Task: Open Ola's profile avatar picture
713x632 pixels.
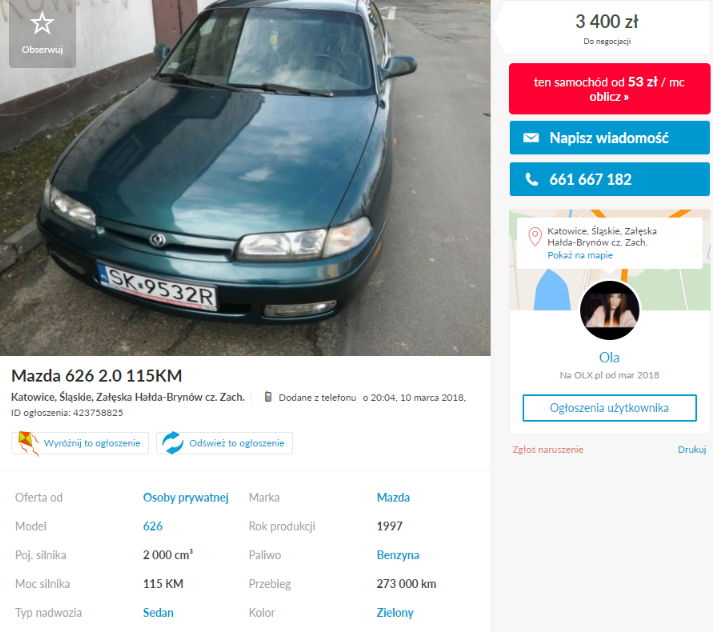Action: pyautogui.click(x=609, y=310)
